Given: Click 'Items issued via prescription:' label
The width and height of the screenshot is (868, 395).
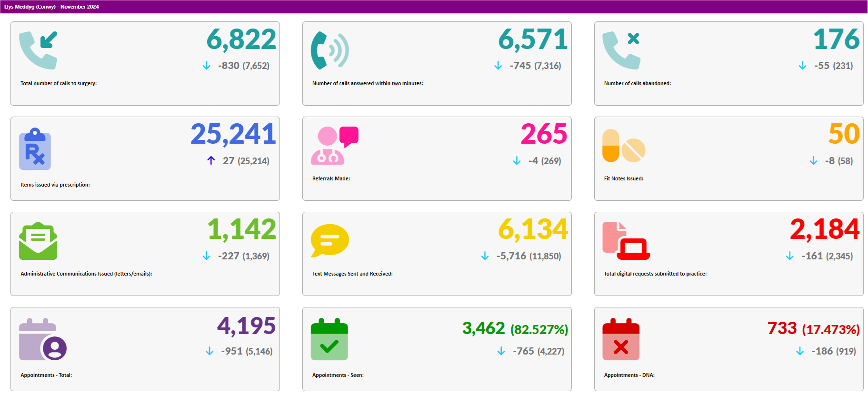Looking at the screenshot, I should (55, 185).
